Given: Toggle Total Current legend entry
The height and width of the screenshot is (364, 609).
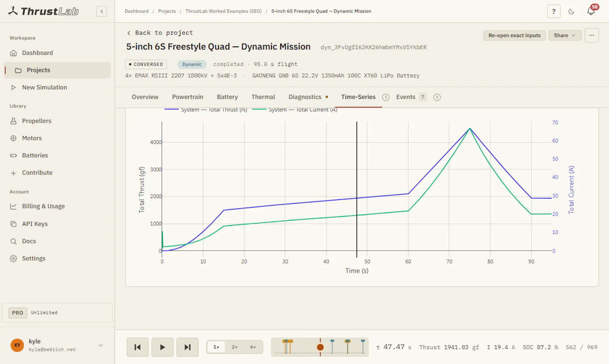Looking at the screenshot, I should 295,110.
